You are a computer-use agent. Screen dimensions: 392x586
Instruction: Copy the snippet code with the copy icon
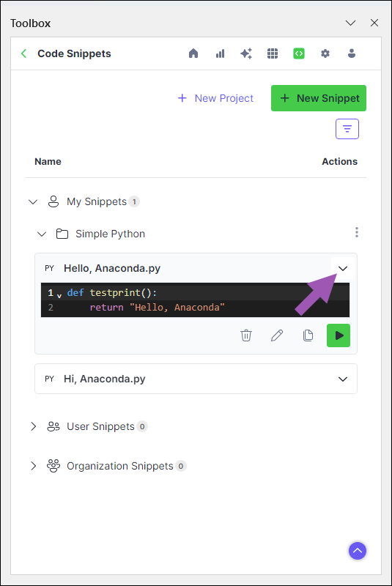click(x=308, y=335)
